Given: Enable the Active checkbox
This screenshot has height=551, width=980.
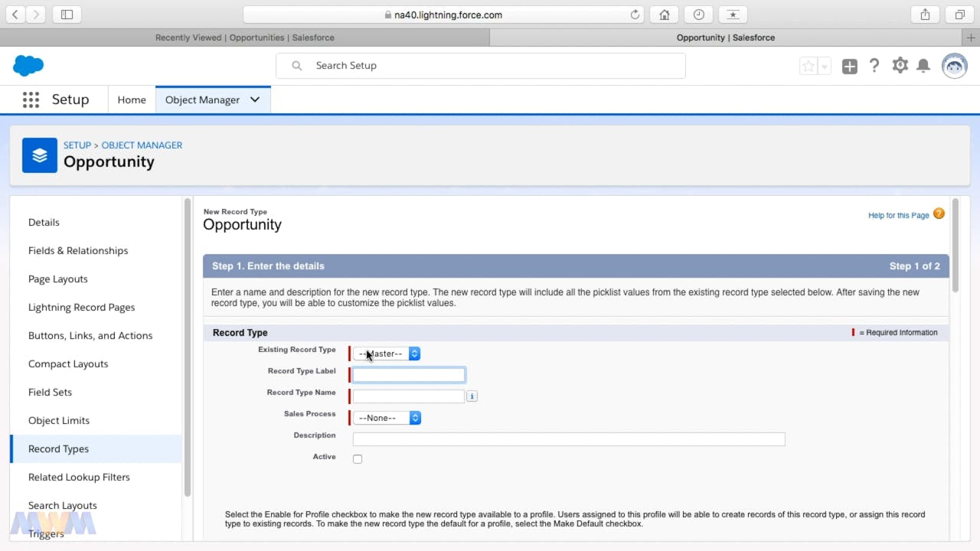Looking at the screenshot, I should [x=358, y=459].
